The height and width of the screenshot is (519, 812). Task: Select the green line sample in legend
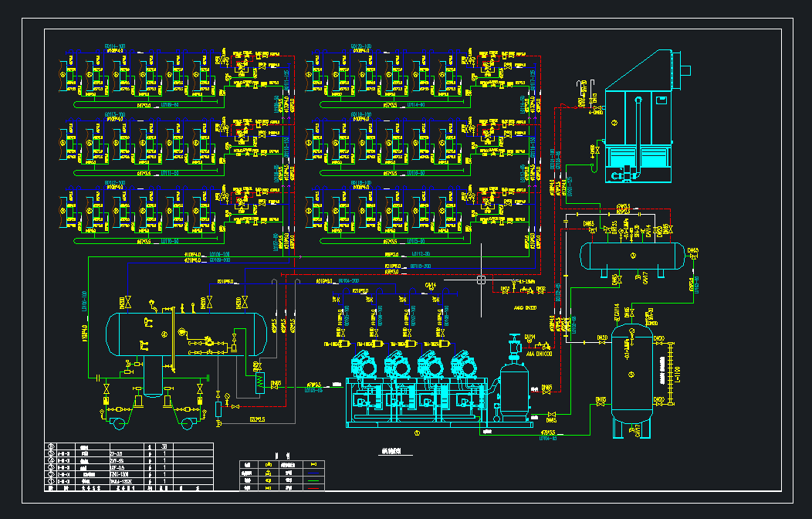pos(313,480)
